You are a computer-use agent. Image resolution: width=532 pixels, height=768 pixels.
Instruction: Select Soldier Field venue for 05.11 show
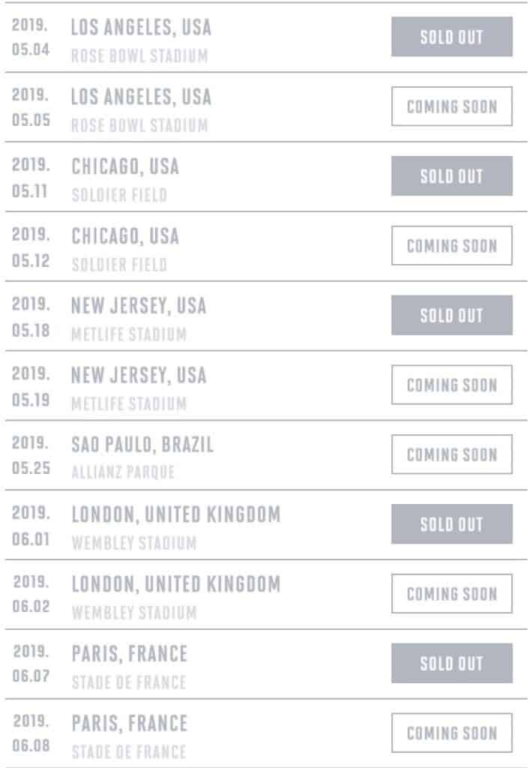click(x=119, y=195)
